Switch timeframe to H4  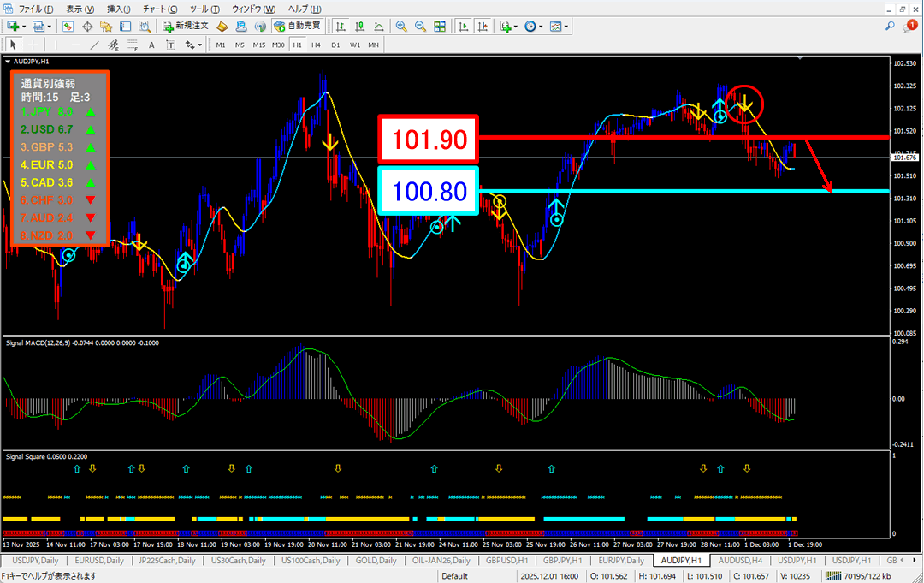point(316,45)
